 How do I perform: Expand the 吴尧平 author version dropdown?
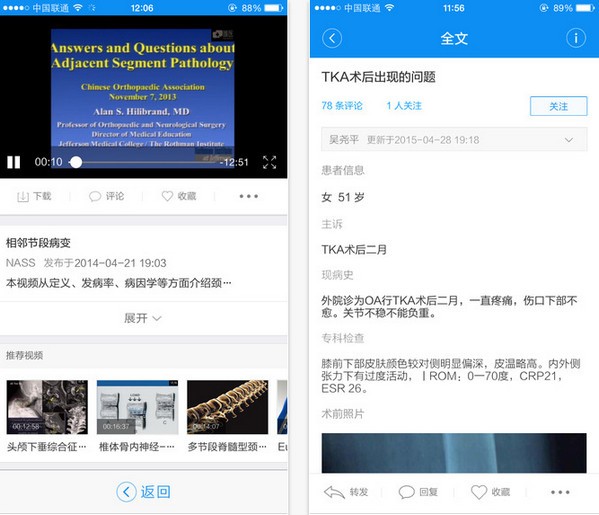[454, 140]
